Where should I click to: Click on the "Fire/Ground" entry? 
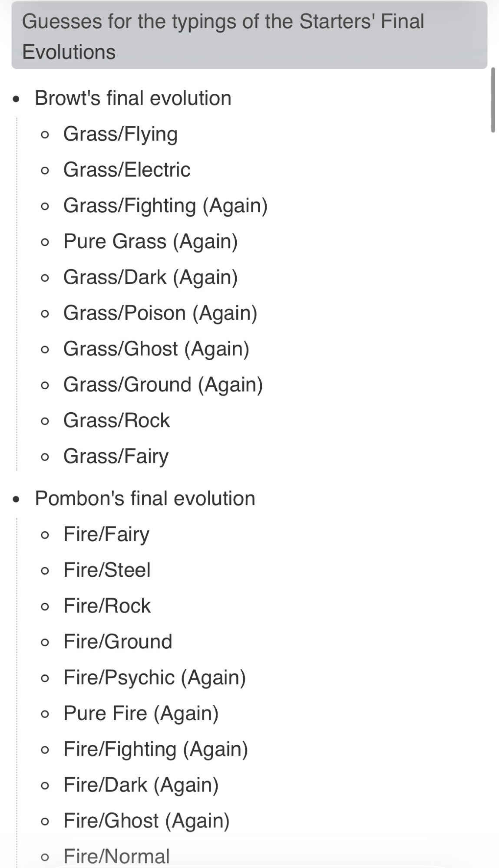pos(118,641)
